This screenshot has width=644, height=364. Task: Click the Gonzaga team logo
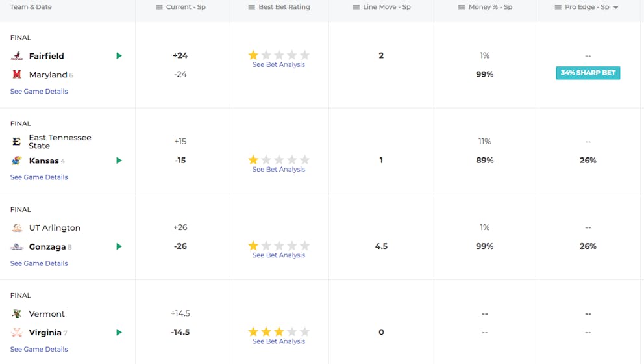click(x=17, y=247)
